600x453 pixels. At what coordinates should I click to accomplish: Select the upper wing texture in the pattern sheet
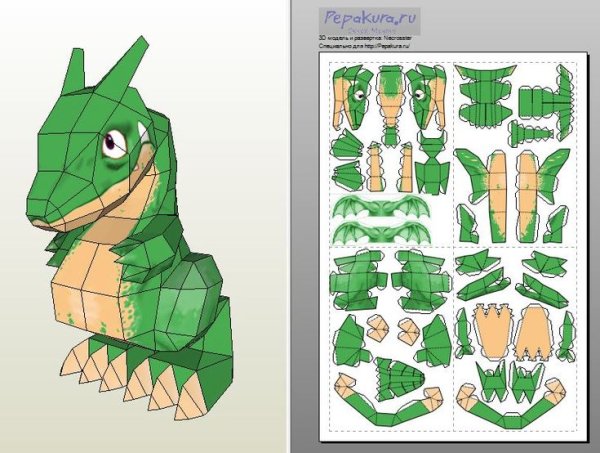coord(382,206)
